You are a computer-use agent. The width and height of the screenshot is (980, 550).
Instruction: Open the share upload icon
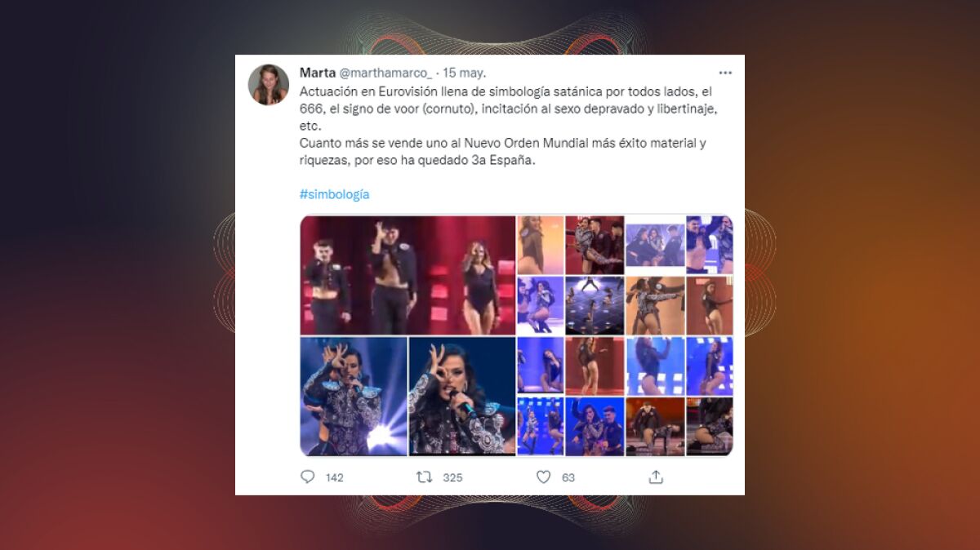(x=655, y=477)
